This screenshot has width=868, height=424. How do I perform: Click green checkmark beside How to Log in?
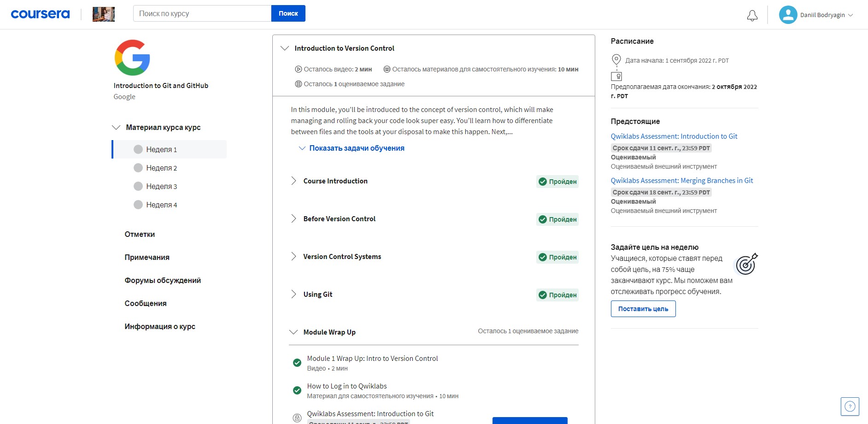[x=297, y=390]
